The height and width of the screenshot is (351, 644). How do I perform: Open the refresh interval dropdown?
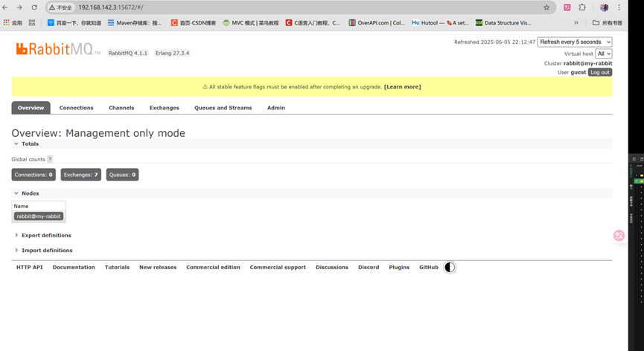575,42
